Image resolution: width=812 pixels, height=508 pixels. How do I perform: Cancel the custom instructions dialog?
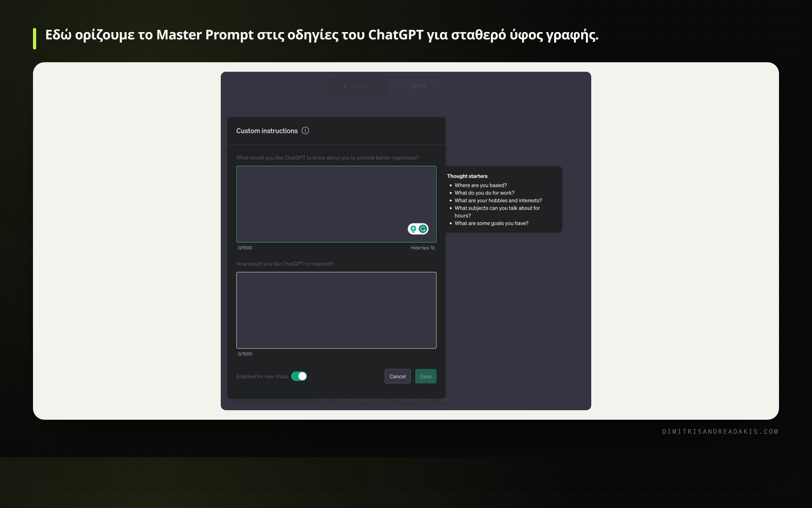point(398,376)
